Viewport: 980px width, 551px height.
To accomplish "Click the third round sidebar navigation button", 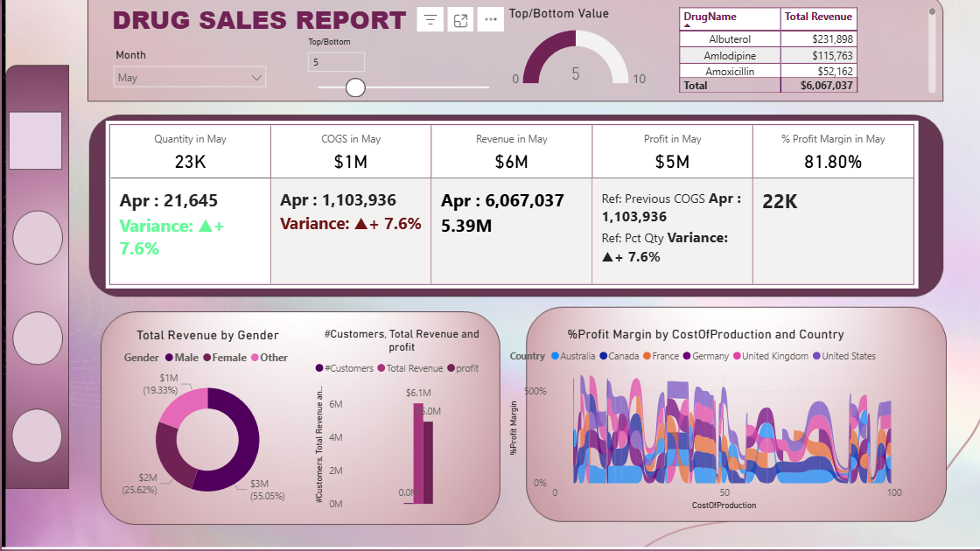I will (x=38, y=436).
